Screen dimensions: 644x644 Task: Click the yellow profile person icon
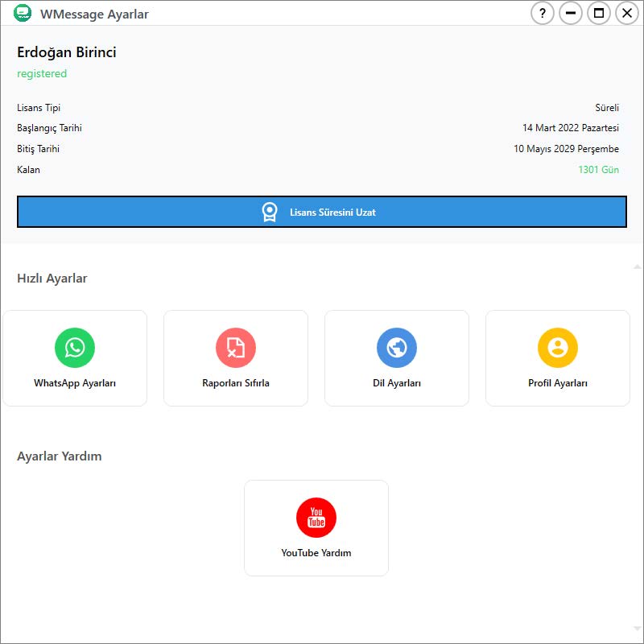(558, 348)
